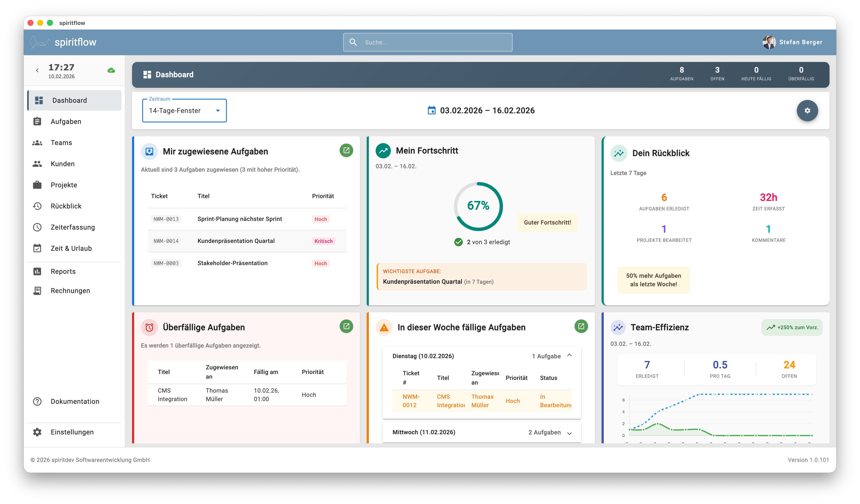Open the search magnifier icon
Image resolution: width=860 pixels, height=504 pixels.
click(x=354, y=42)
